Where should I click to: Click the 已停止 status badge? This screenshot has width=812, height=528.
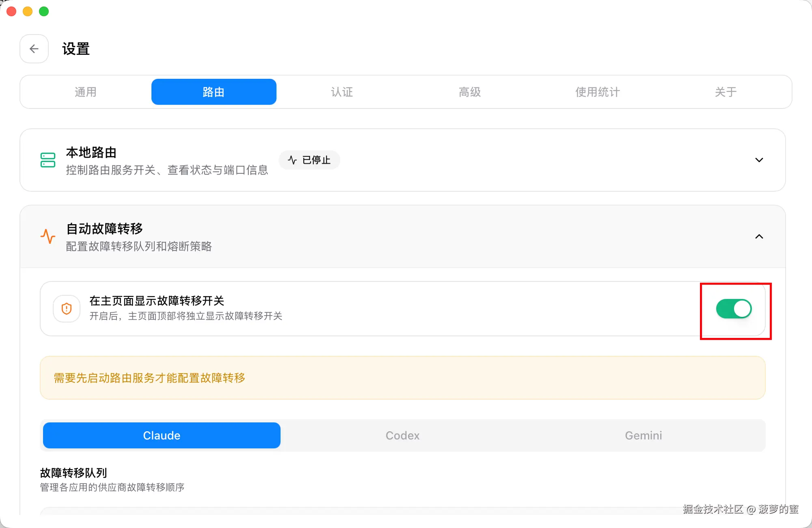(x=309, y=160)
